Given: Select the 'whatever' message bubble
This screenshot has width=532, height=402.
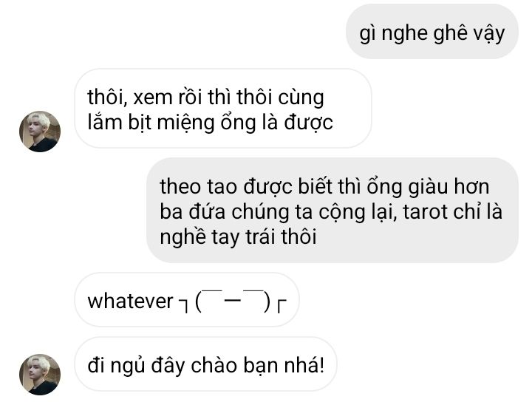Looking at the screenshot, I should (187, 300).
